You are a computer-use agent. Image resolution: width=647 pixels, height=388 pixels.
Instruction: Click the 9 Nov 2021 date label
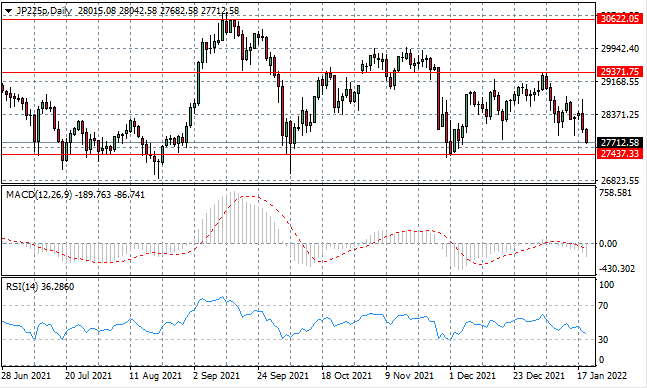pos(409,376)
